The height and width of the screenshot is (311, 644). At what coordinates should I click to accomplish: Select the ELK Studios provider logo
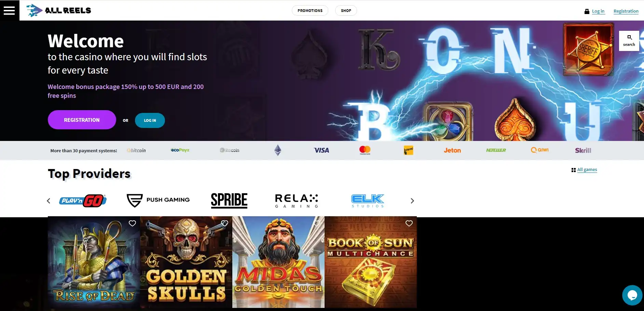point(368,201)
